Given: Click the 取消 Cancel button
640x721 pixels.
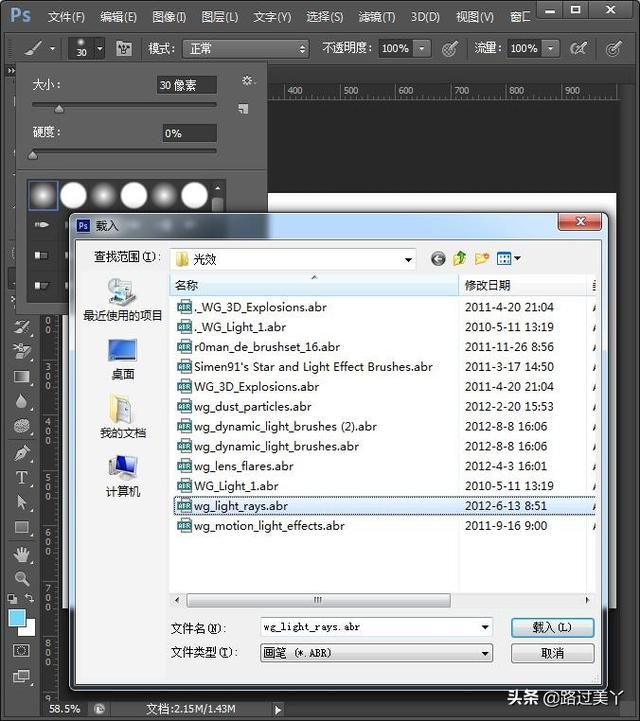Looking at the screenshot, I should click(x=552, y=653).
